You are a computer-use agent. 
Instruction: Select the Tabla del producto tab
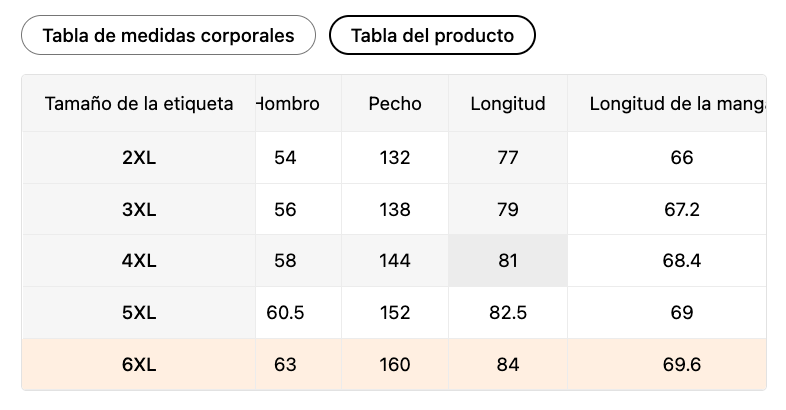(432, 36)
